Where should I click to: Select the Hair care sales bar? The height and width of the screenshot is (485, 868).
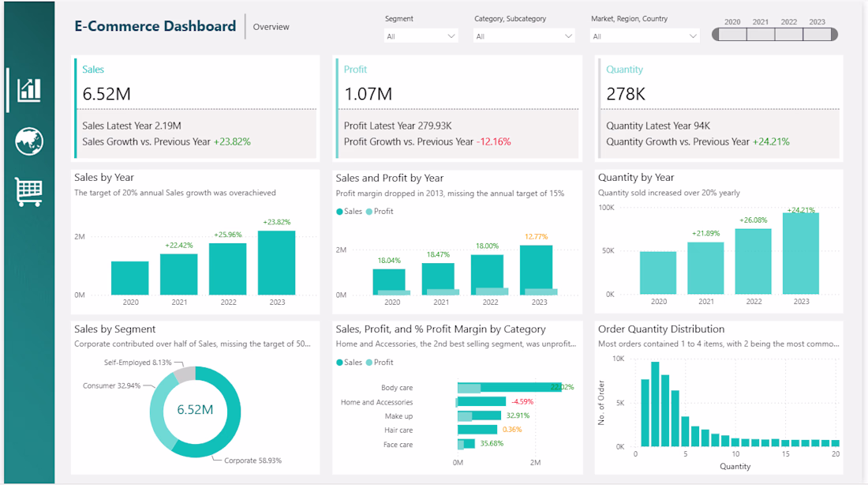477,430
